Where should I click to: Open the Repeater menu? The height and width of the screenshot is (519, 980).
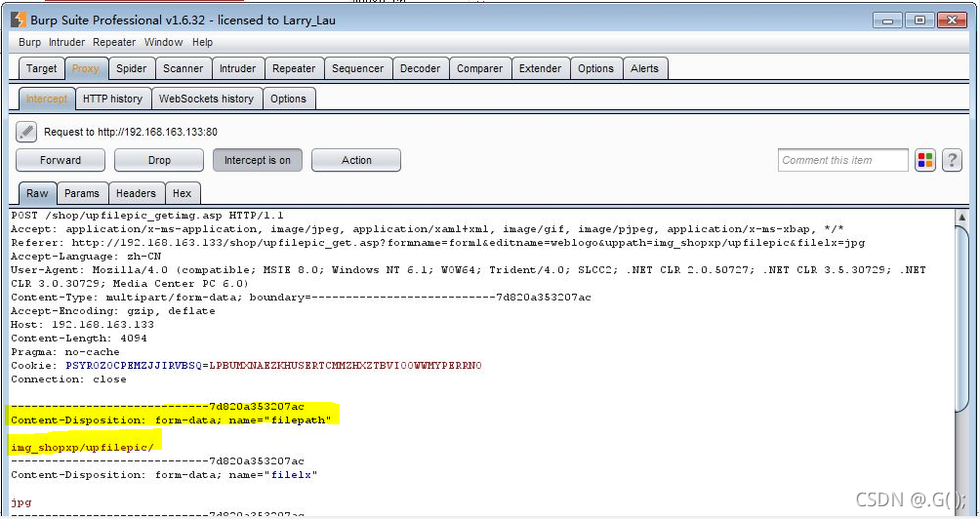(114, 42)
